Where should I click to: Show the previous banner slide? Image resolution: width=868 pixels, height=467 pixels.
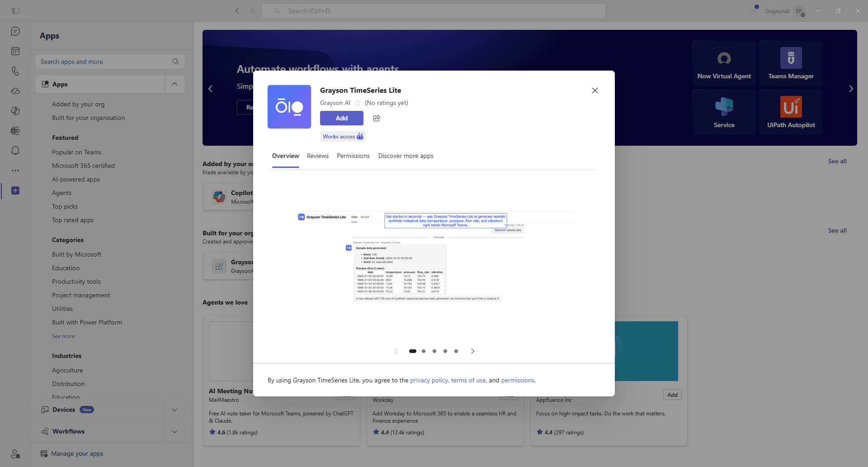[210, 89]
